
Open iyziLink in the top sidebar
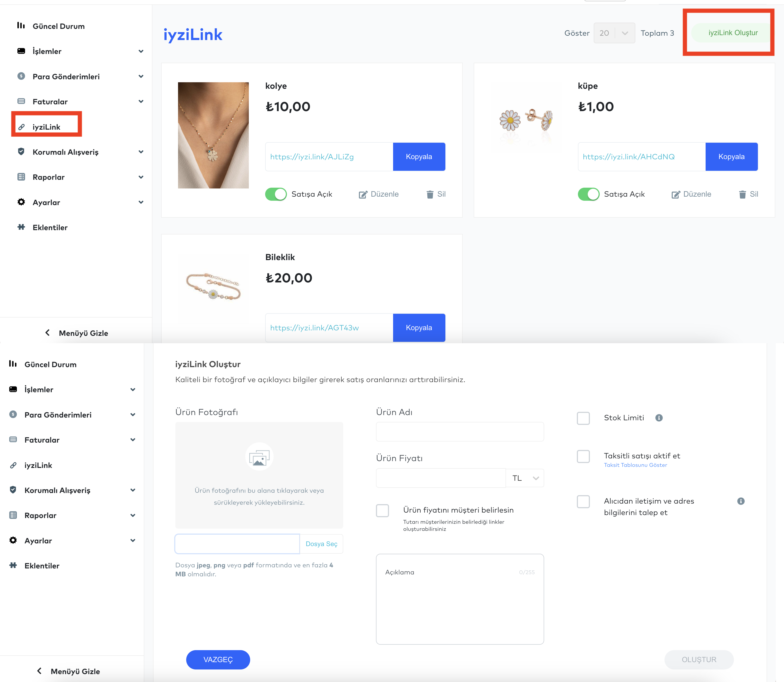click(46, 127)
